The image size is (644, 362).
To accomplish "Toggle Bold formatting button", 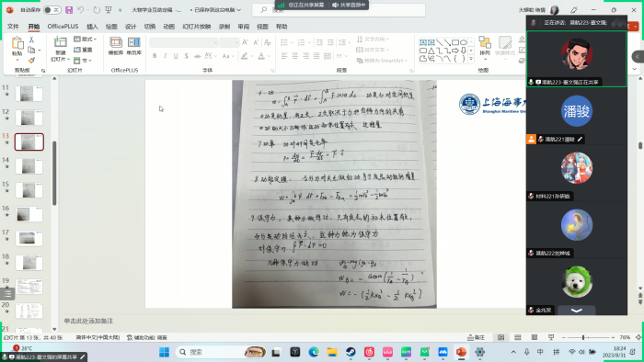I will click(x=155, y=56).
